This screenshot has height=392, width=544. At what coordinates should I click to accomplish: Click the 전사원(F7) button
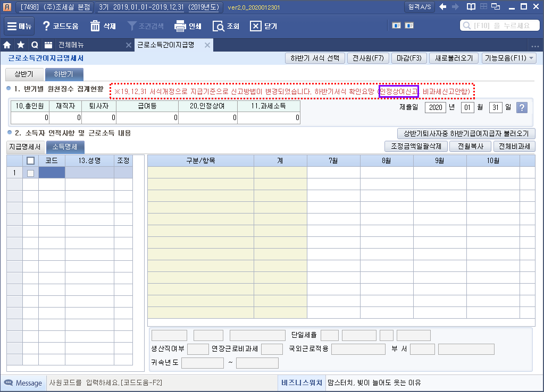coord(368,58)
